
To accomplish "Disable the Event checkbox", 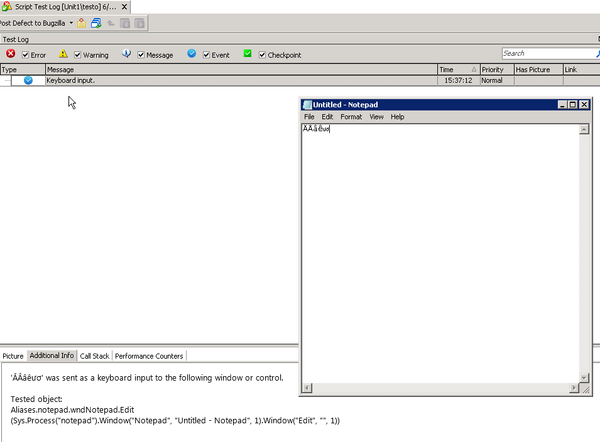I will coord(207,55).
